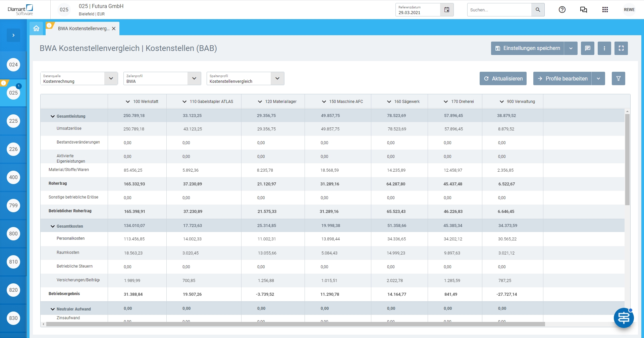Select client 820 in sidebar
This screenshot has height=338, width=644.
(x=13, y=290)
